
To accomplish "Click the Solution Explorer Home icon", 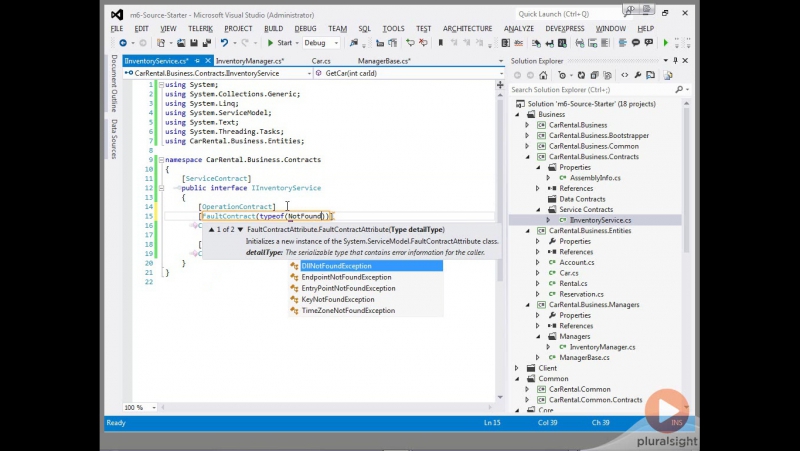I will point(543,76).
